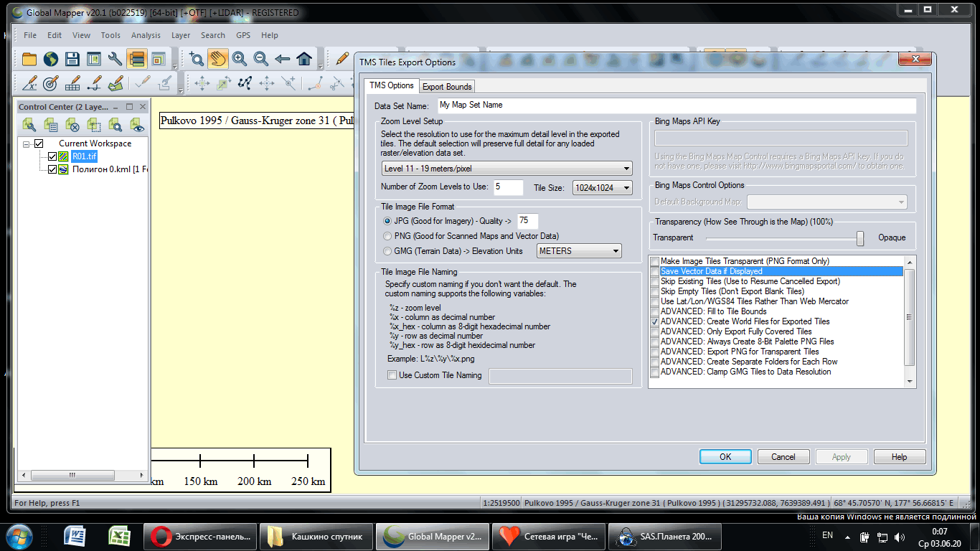This screenshot has height=551, width=980.
Task: Click the close layer X icon in Control Center
Action: tap(72, 125)
